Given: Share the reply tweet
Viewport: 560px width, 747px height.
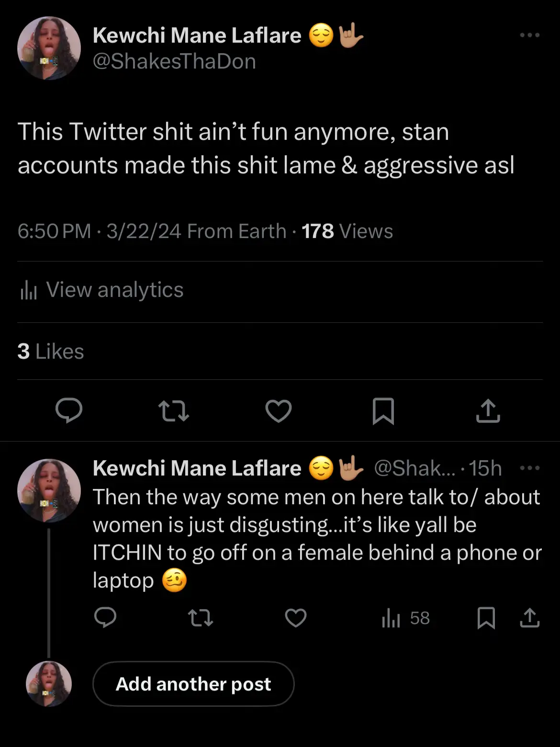Looking at the screenshot, I should [529, 618].
